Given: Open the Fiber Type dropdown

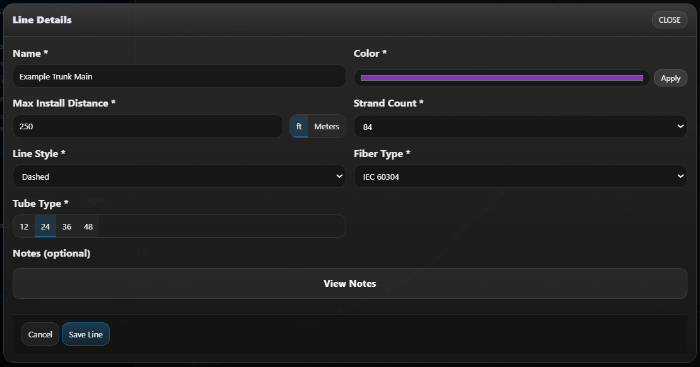Looking at the screenshot, I should tap(521, 176).
